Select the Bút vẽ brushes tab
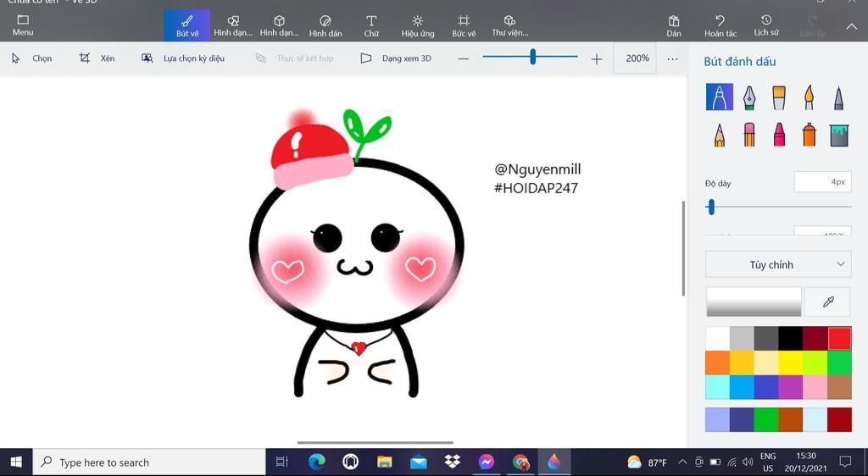868x476 pixels. 187,25
